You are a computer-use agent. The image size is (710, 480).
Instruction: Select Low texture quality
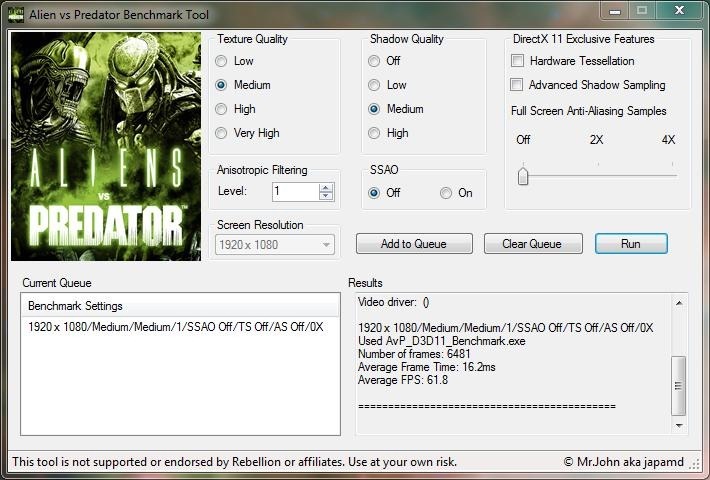(222, 61)
